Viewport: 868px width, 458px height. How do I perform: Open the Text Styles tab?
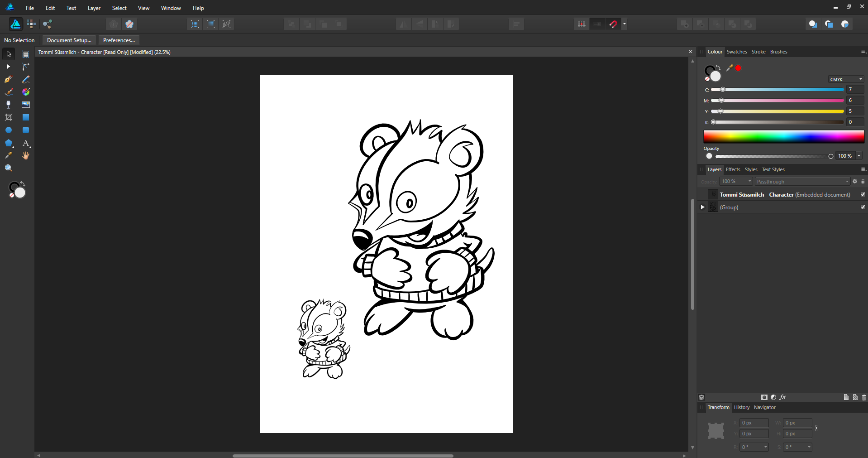click(773, 169)
